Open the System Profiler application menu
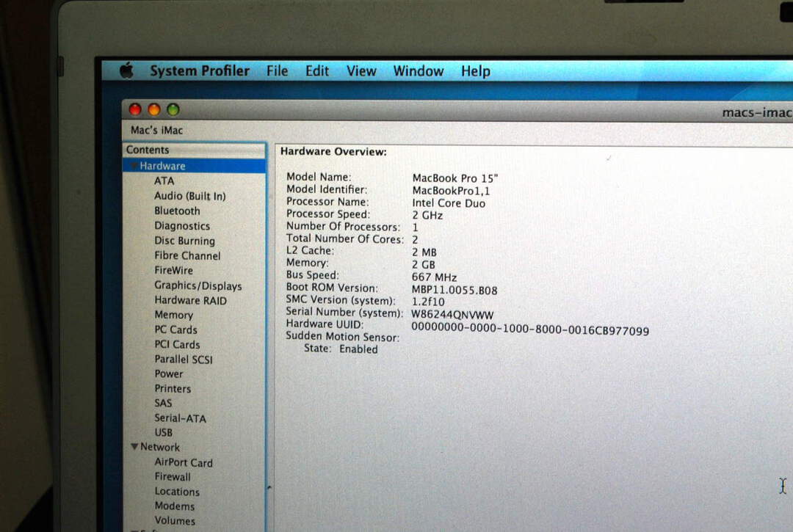793x532 pixels. (200, 71)
